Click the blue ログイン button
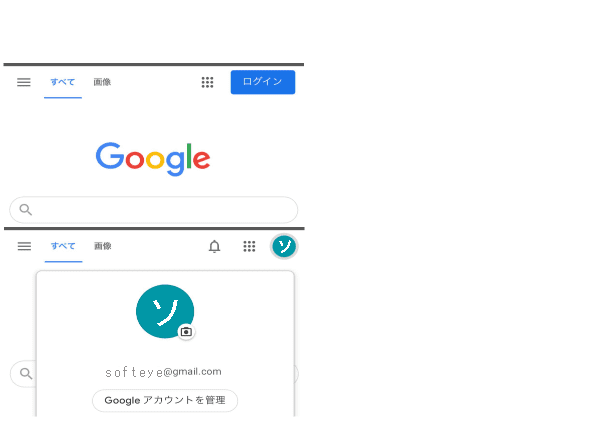 pyautogui.click(x=263, y=82)
